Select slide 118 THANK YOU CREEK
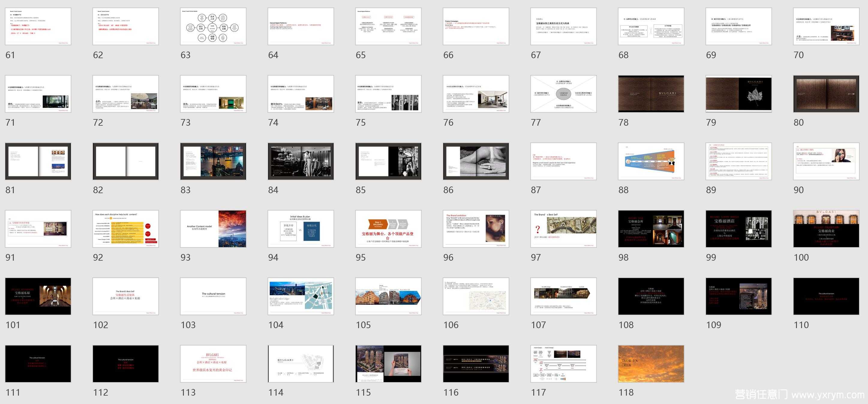868x404 pixels. (x=651, y=364)
